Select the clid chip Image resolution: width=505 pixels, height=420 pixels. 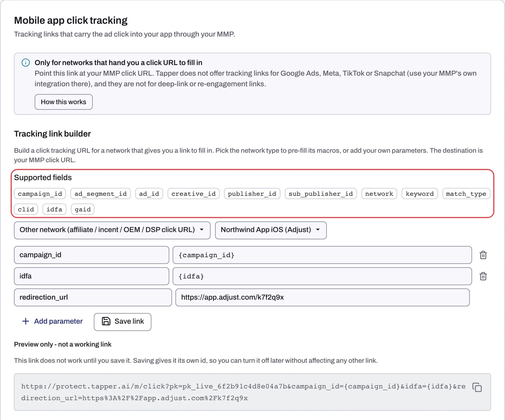point(26,209)
